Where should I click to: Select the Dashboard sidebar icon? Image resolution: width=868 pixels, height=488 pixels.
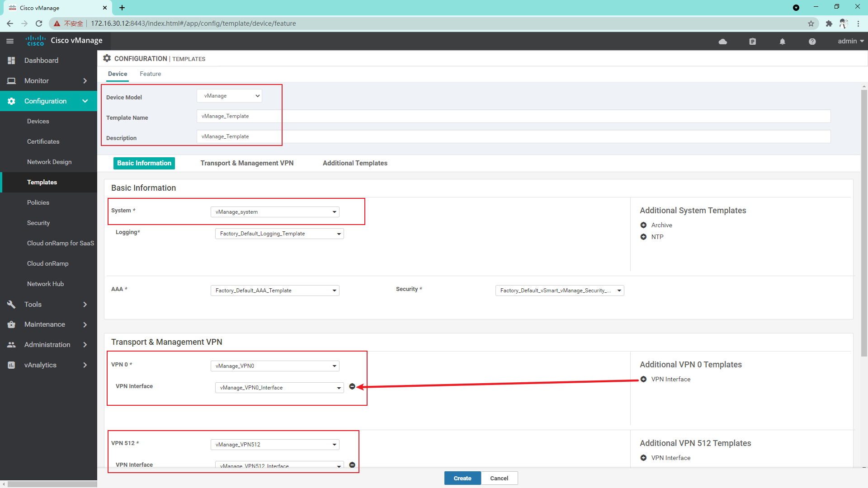click(11, 60)
